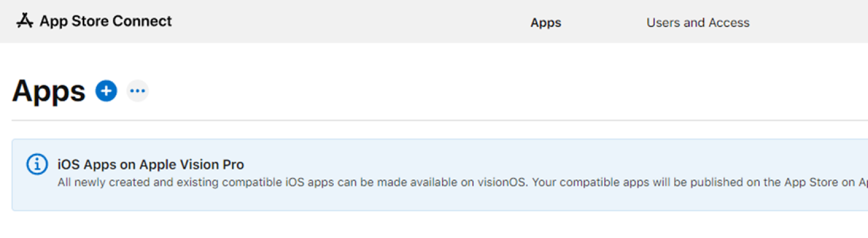This screenshot has width=868, height=238.
Task: Go to Users and Access
Action: tap(697, 23)
